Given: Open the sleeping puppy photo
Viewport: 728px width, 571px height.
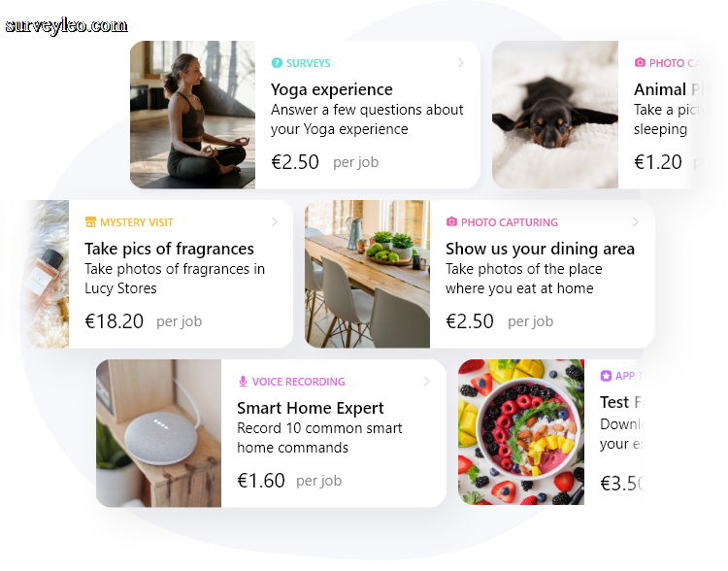Looking at the screenshot, I should point(555,115).
